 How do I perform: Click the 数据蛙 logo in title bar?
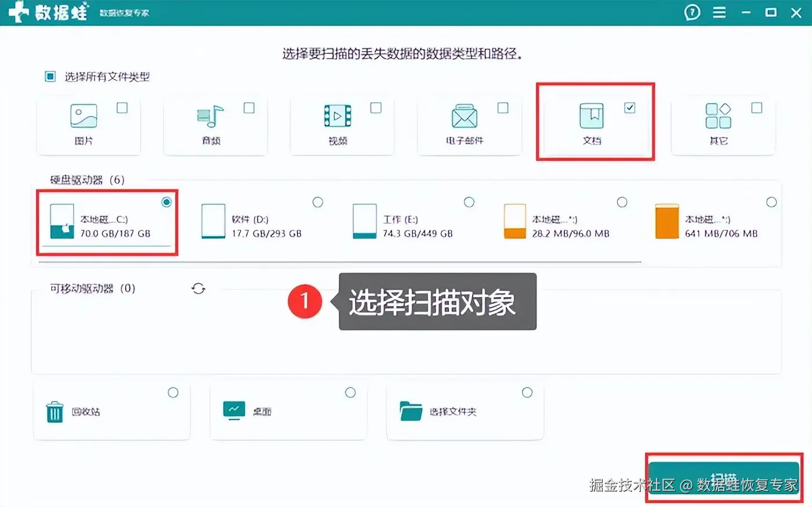(x=48, y=12)
